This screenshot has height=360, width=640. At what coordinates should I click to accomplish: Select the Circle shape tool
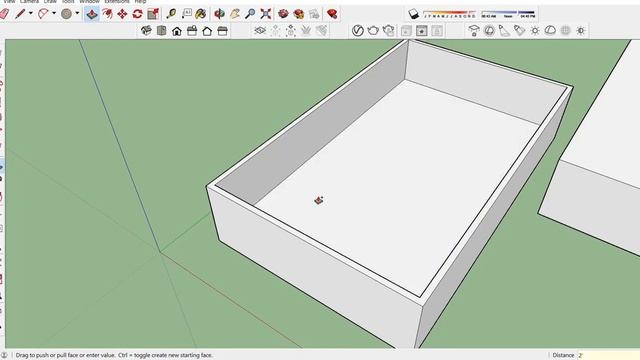66,14
